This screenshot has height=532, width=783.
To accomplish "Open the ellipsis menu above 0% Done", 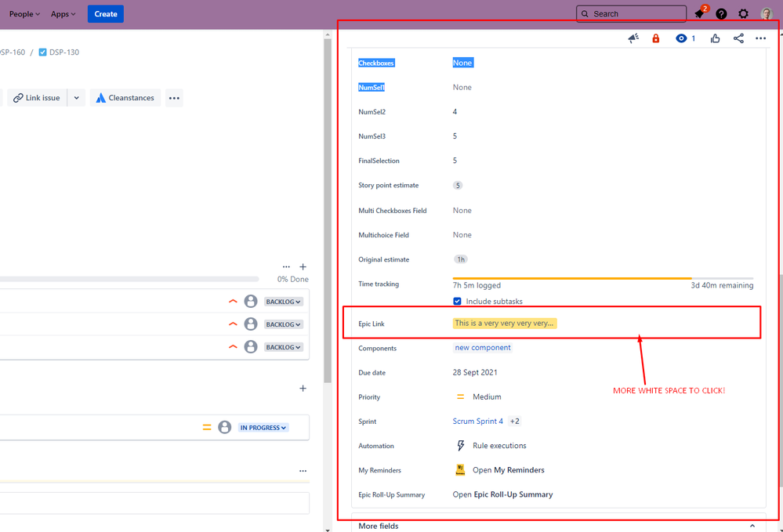I will coord(286,266).
